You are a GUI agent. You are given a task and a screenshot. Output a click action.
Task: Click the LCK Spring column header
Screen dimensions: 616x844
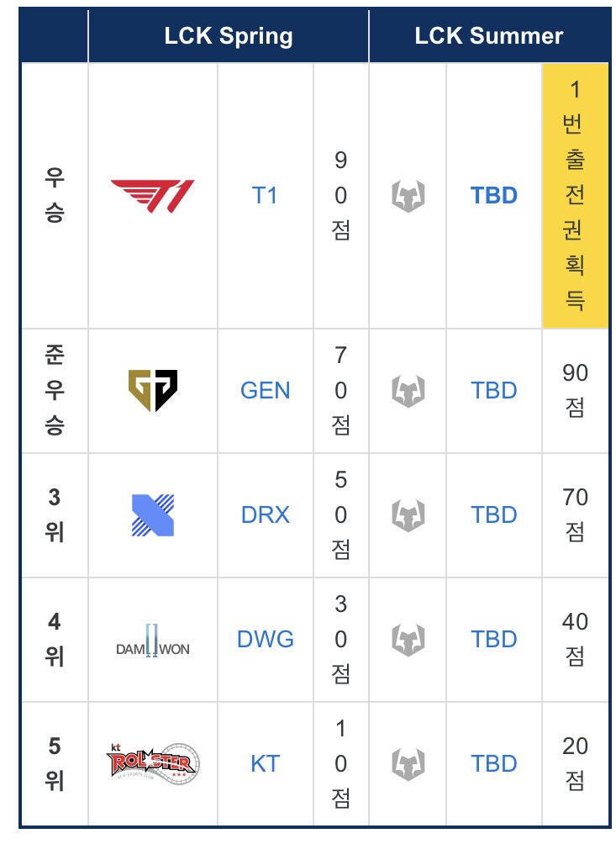click(229, 35)
